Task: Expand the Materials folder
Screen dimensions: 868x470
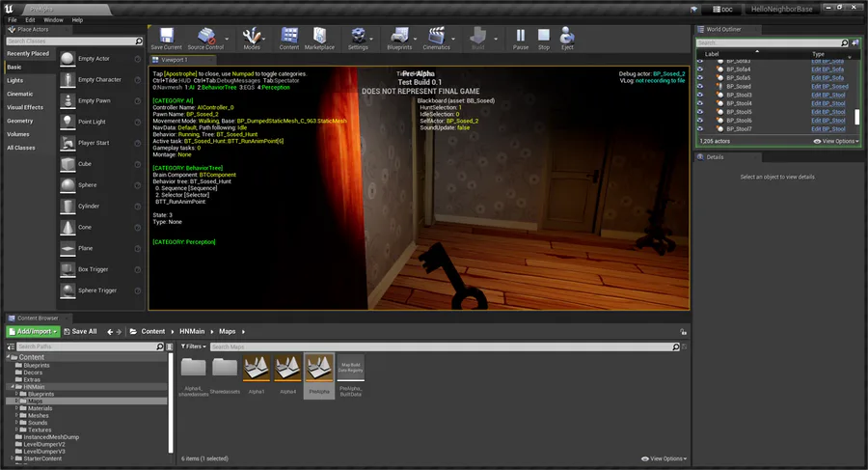Action: [x=16, y=408]
